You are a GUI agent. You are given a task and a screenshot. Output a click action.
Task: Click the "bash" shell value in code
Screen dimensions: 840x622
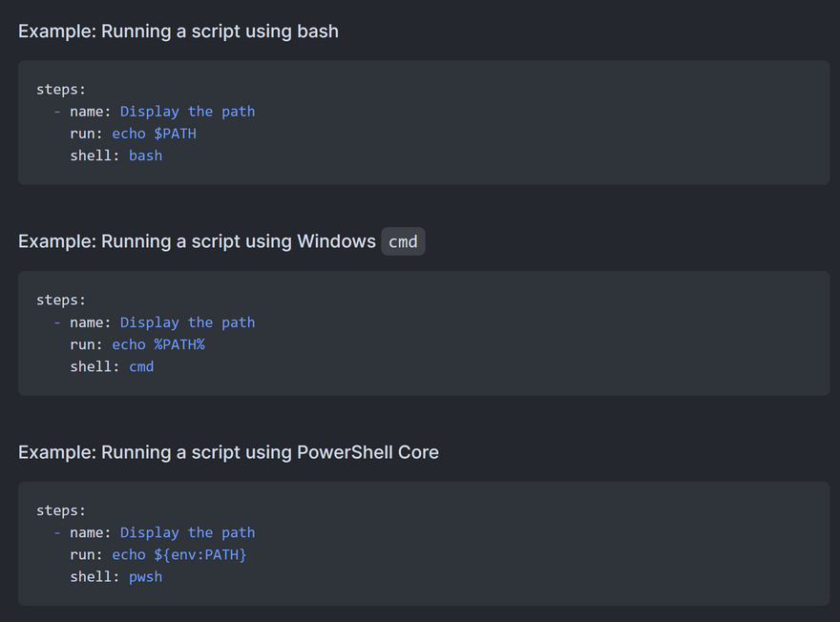tap(145, 155)
